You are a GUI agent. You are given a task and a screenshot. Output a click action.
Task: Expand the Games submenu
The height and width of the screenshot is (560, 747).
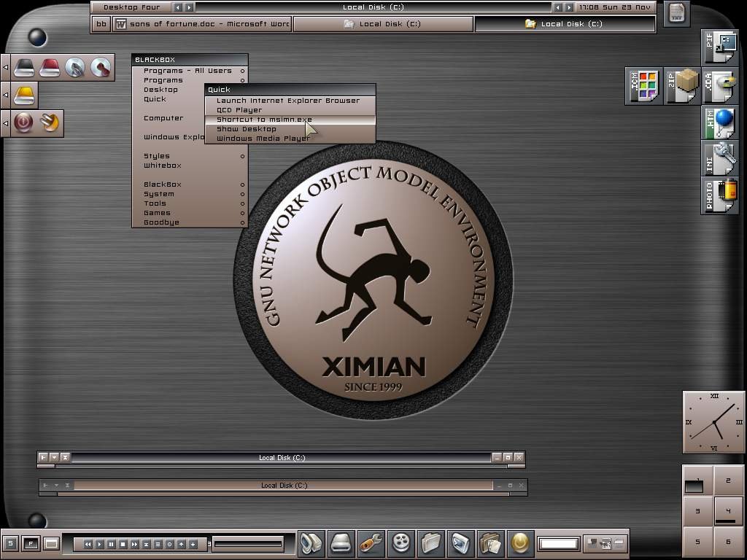point(190,213)
